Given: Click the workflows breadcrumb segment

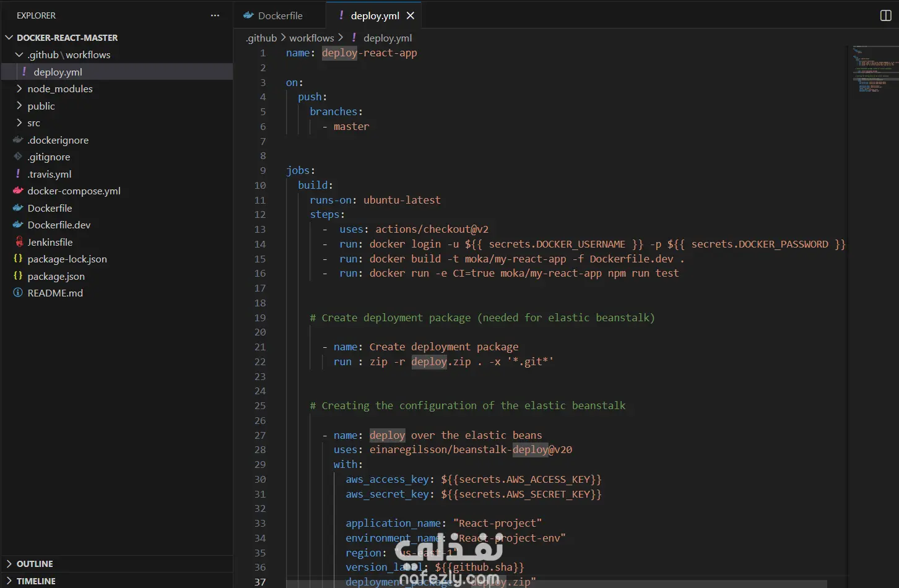Looking at the screenshot, I should [311, 38].
